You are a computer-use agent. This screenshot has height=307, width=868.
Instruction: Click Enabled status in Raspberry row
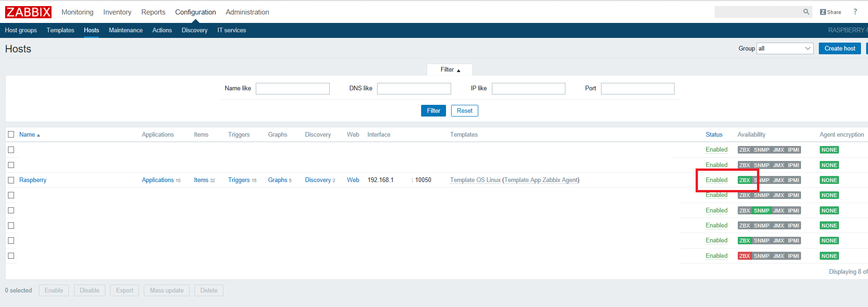[x=717, y=180]
